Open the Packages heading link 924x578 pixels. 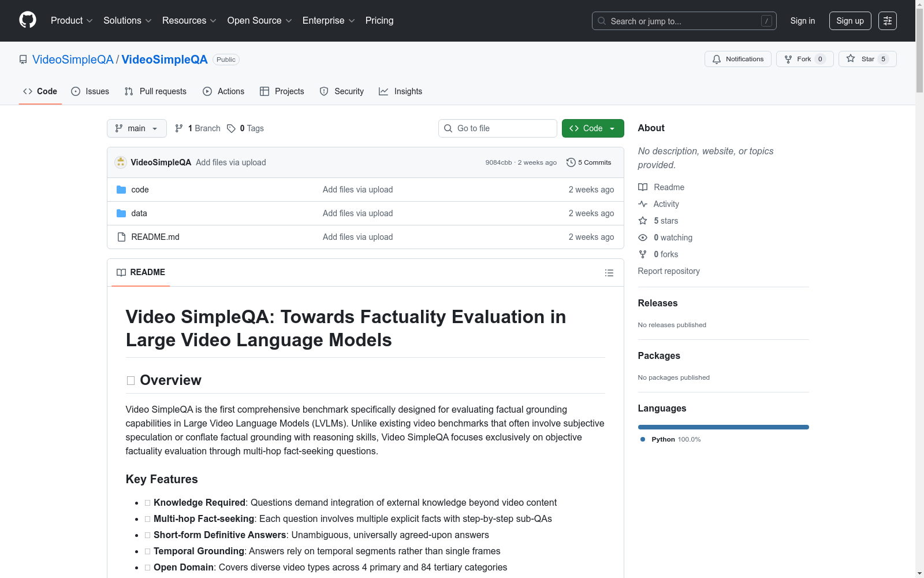[659, 355]
